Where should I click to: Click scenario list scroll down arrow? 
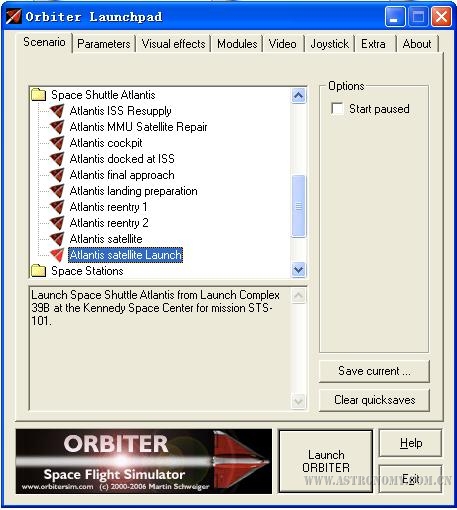298,269
